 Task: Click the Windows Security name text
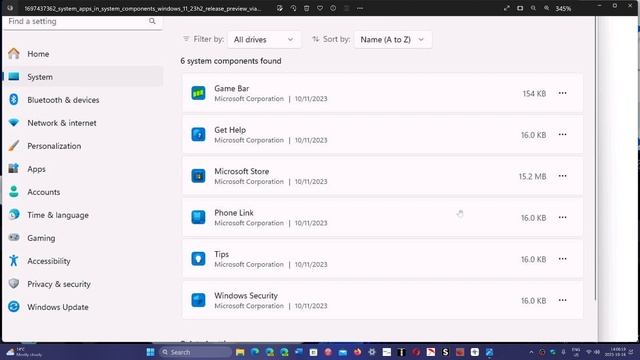246,296
